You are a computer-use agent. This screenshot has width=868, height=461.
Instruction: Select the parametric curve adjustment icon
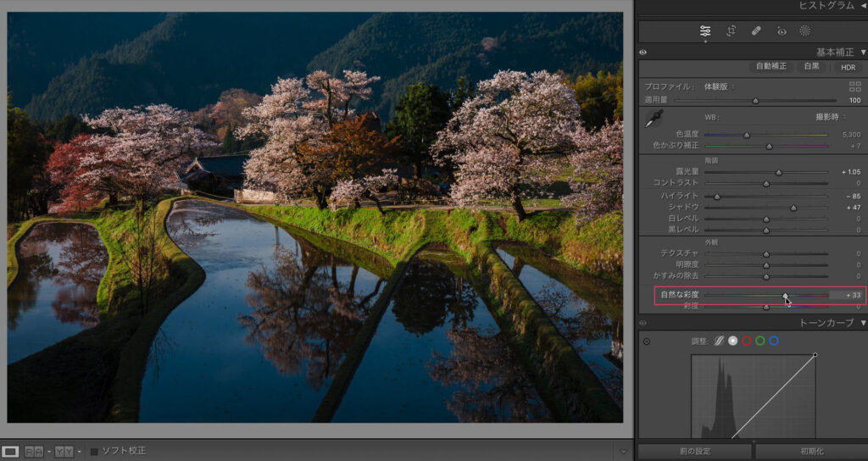(717, 341)
